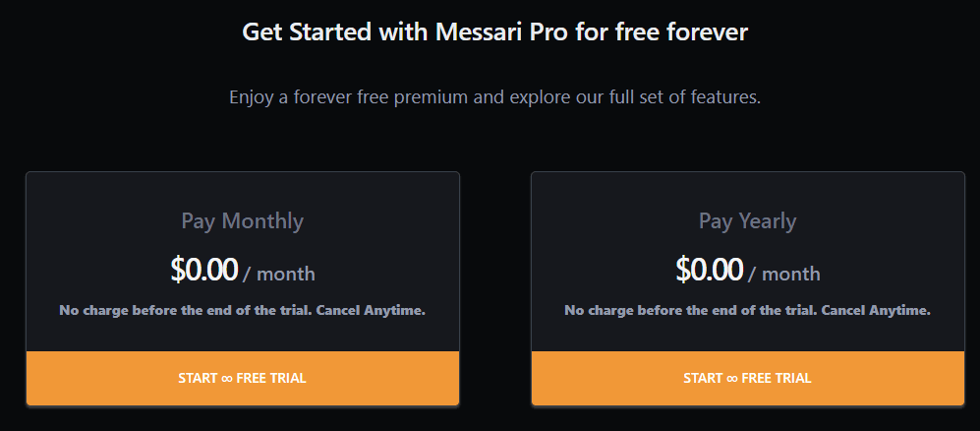Screen dimensions: 980x431
Task: Click the infinity symbol on the yearly trial button
Action: [x=731, y=378]
